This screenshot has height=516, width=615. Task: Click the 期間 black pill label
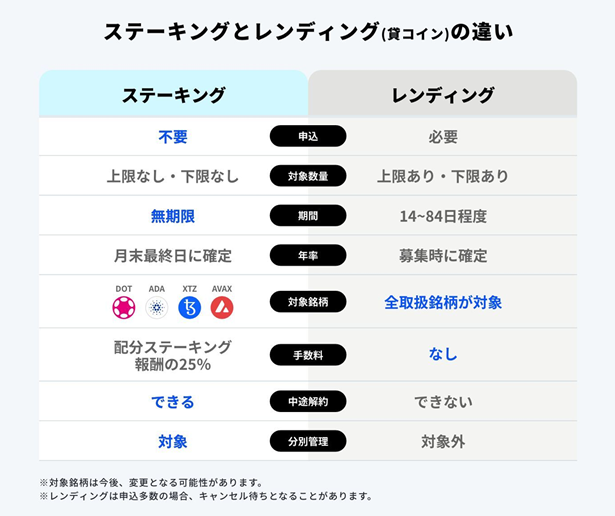(308, 216)
